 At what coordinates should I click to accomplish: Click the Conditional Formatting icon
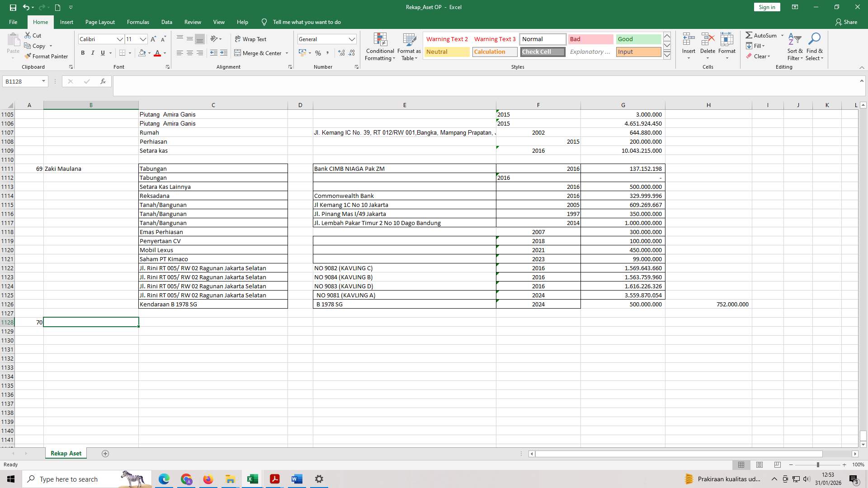[x=380, y=40]
